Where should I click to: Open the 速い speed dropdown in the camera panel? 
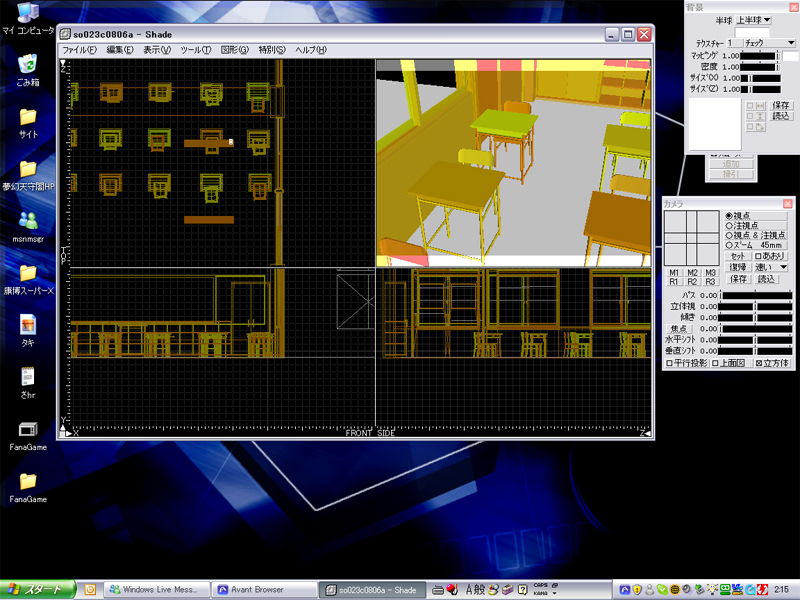click(x=770, y=267)
